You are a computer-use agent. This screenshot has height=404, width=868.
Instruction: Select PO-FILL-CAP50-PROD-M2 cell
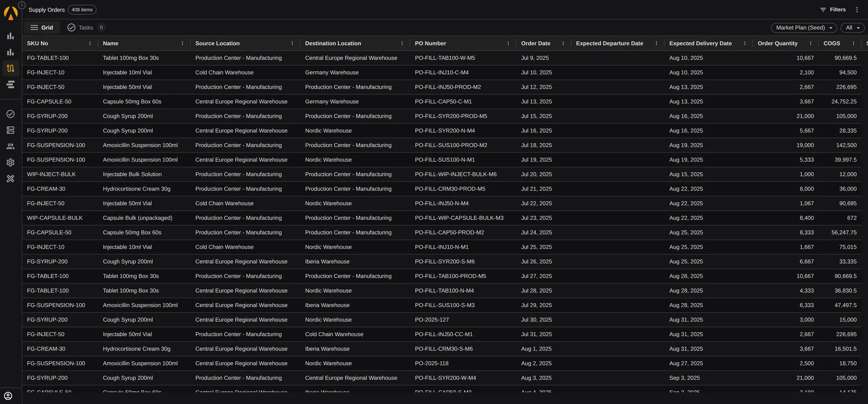(449, 232)
